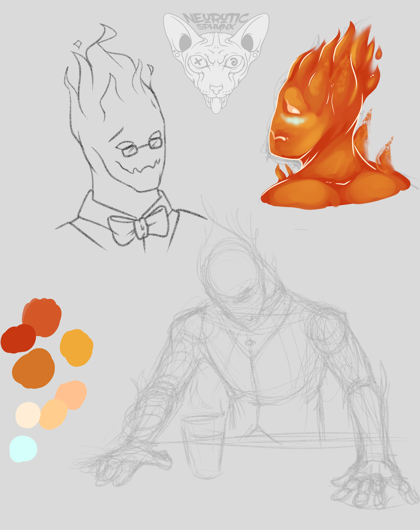Image resolution: width=420 pixels, height=530 pixels.
Task: Select the burnt orange-brown swatch
Action: point(33,368)
